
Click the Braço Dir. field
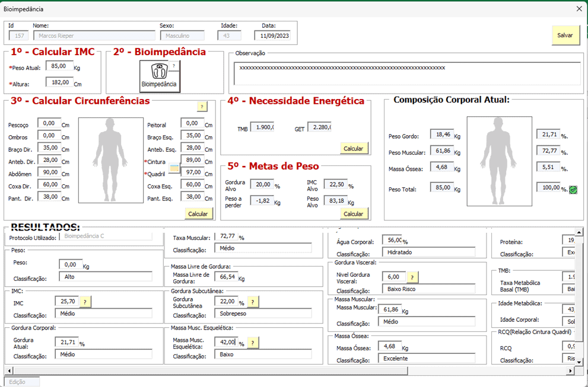pos(49,148)
